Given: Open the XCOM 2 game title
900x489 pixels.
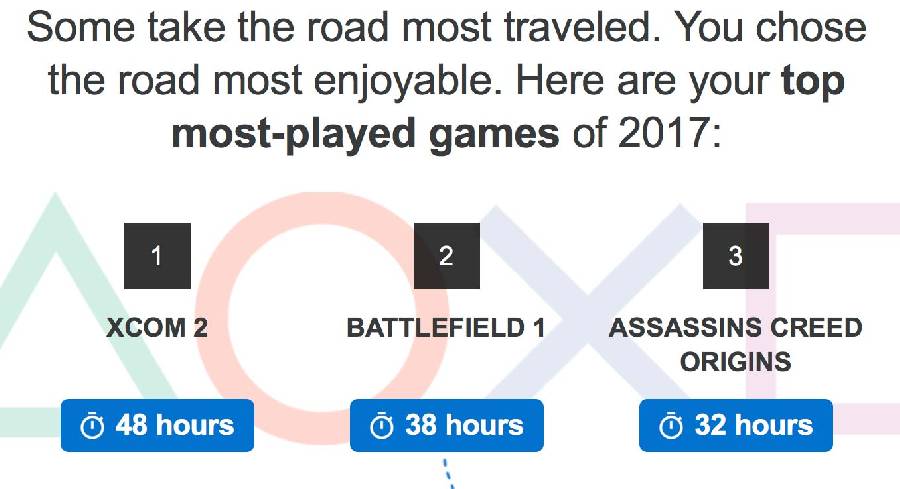Looking at the screenshot, I should pos(157,328).
